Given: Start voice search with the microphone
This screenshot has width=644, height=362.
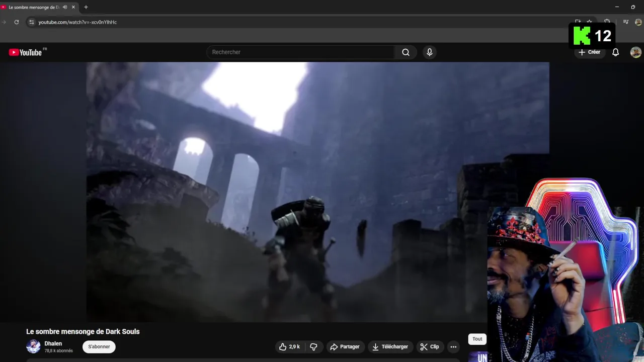Looking at the screenshot, I should [x=429, y=52].
